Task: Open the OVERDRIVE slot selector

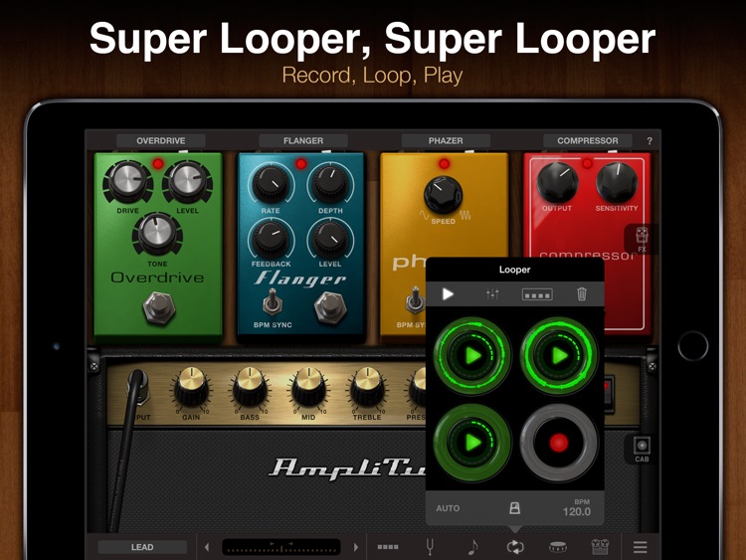Action: coord(161,141)
